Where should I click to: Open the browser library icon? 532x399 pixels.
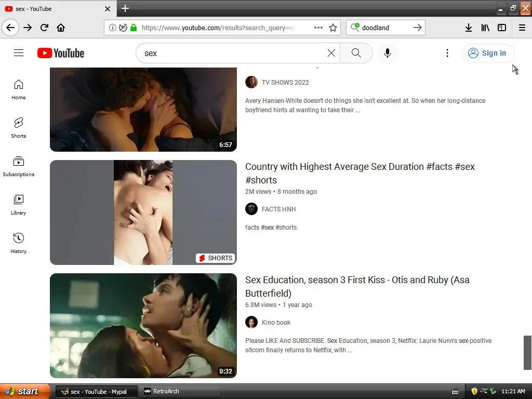click(485, 28)
